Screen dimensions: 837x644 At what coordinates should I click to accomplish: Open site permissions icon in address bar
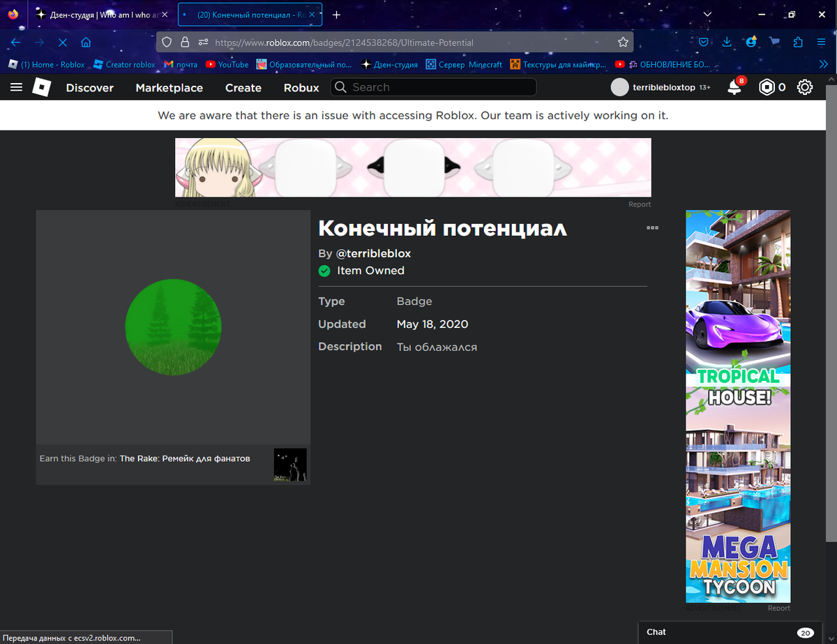pyautogui.click(x=203, y=43)
